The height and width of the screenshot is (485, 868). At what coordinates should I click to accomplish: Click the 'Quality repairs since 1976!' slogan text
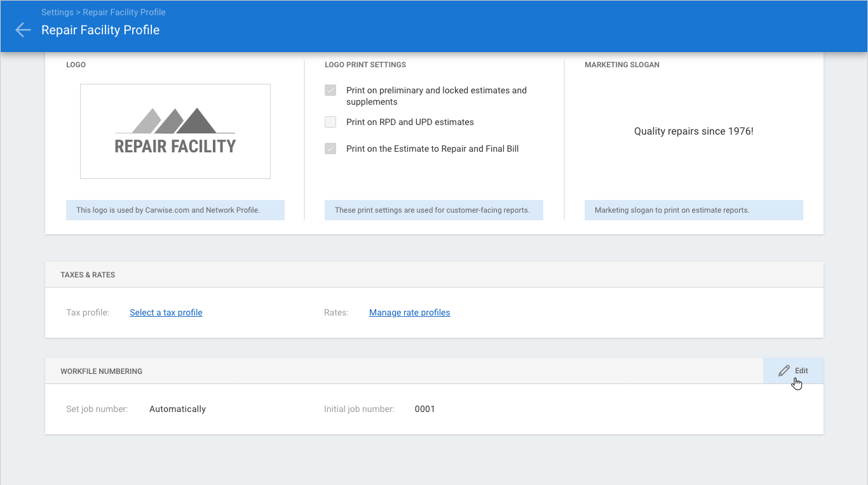point(693,131)
